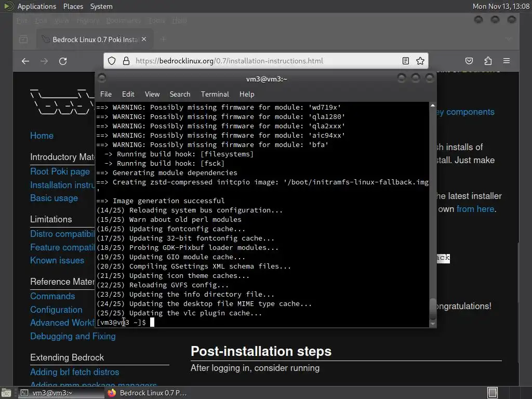532x399 pixels.
Task: Reload the Bedrock Linux page
Action: (63, 61)
